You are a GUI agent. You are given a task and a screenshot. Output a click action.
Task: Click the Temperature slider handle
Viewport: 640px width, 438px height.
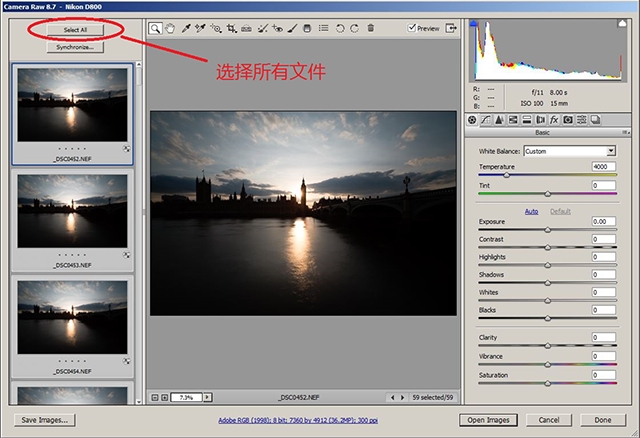506,174
